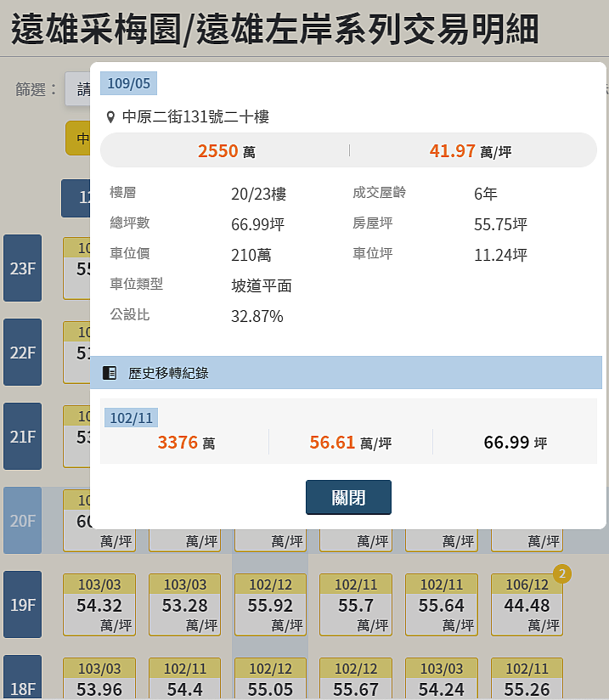609x700 pixels.
Task: Open the 19F 106/12 card priced 44.48
Action: [527, 605]
